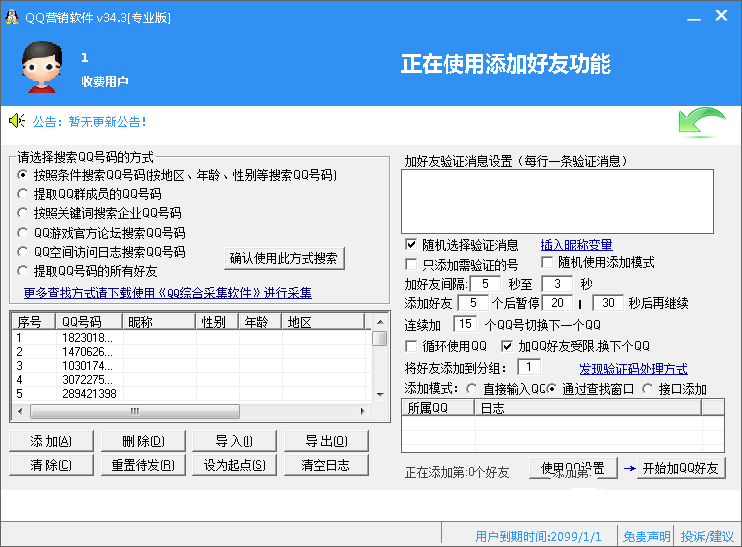Click the QQ list scroll up arrow
The height and width of the screenshot is (547, 742).
(380, 322)
